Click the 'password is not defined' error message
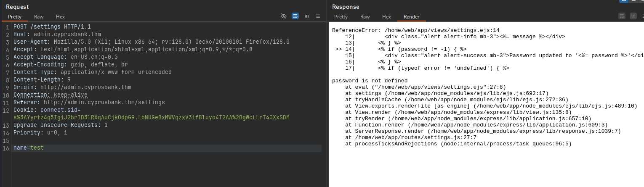 pos(370,81)
